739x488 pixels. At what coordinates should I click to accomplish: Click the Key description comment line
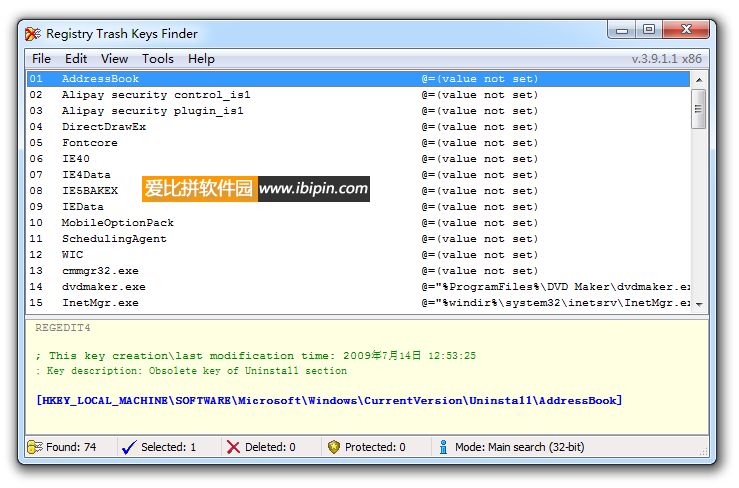[191, 371]
